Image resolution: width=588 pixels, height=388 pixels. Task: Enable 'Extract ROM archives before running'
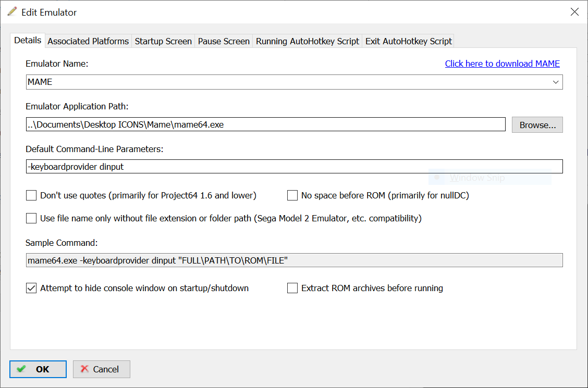[x=292, y=288]
